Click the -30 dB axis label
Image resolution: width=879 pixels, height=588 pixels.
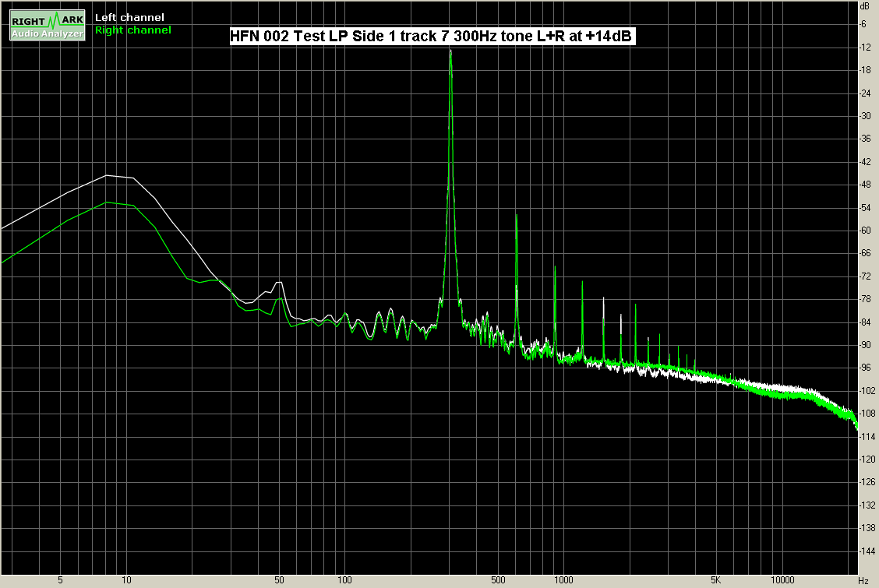point(865,116)
